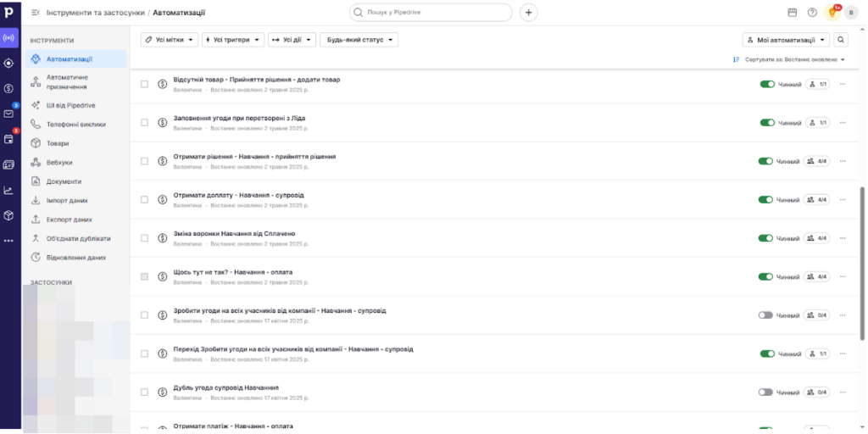Open the Усі тригери filter dropdown
Viewport: 868px width, 434px height.
pyautogui.click(x=233, y=40)
